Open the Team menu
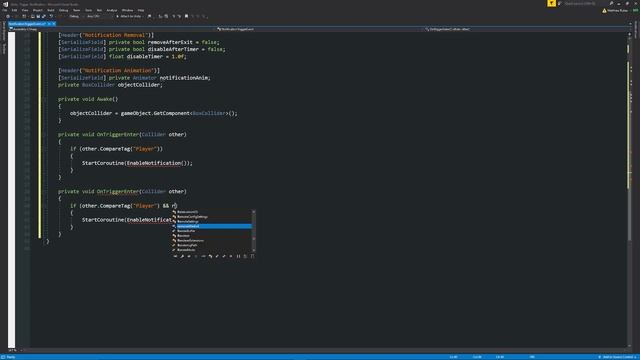The image size is (640, 360). 76,10
